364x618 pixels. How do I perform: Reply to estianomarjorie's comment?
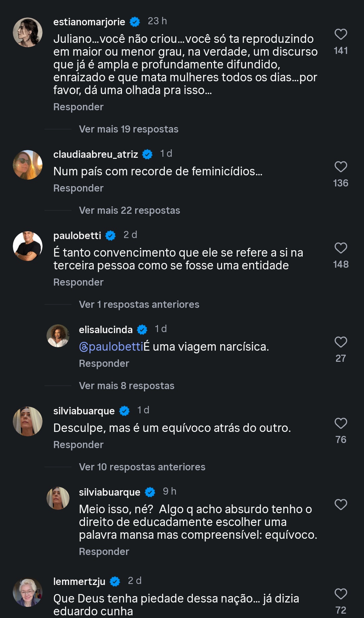coord(78,107)
